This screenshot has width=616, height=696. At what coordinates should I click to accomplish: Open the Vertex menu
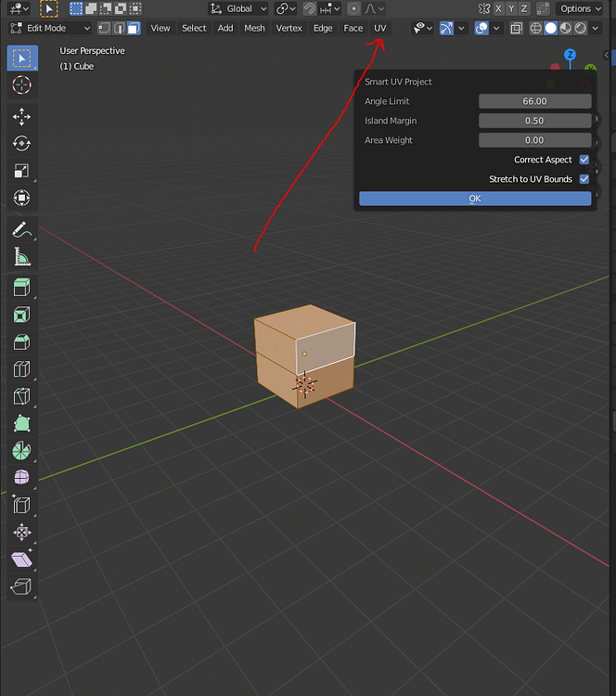[x=289, y=29]
